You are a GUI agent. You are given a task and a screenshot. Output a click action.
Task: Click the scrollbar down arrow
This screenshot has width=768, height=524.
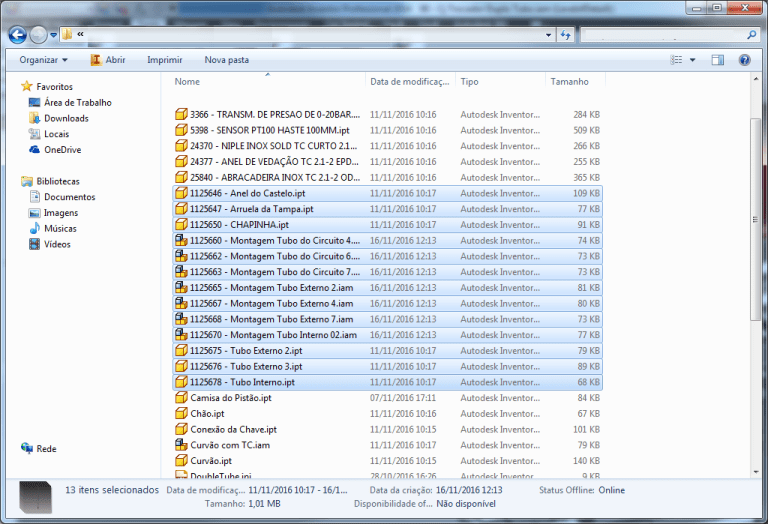755,472
